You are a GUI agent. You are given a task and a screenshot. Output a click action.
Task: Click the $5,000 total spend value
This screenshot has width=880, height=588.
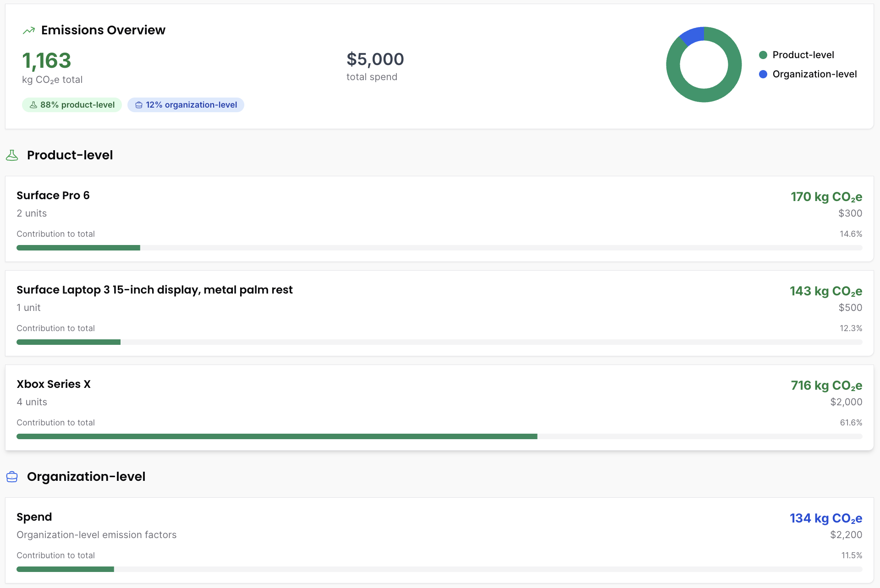click(375, 59)
